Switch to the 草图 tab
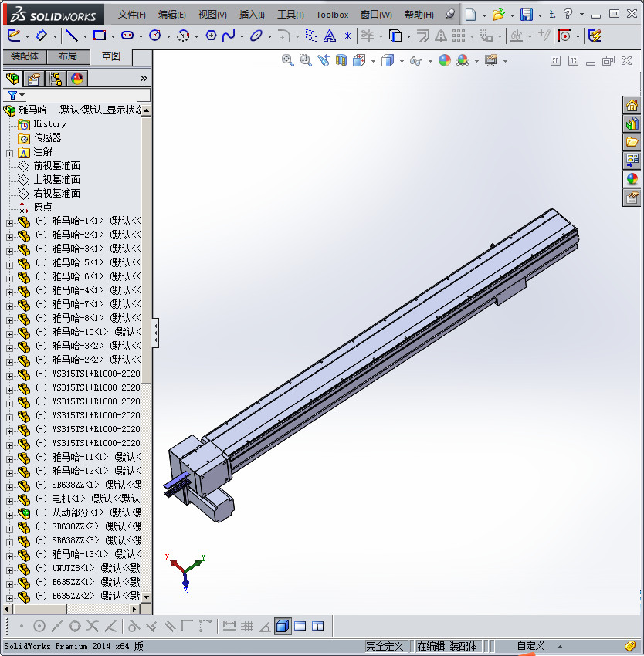Screen dimensions: 644x656 111,56
